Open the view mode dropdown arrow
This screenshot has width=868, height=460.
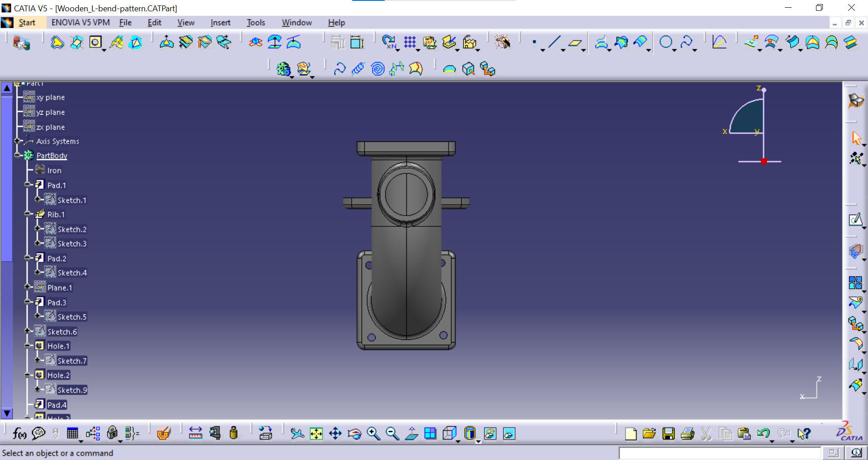point(478,441)
